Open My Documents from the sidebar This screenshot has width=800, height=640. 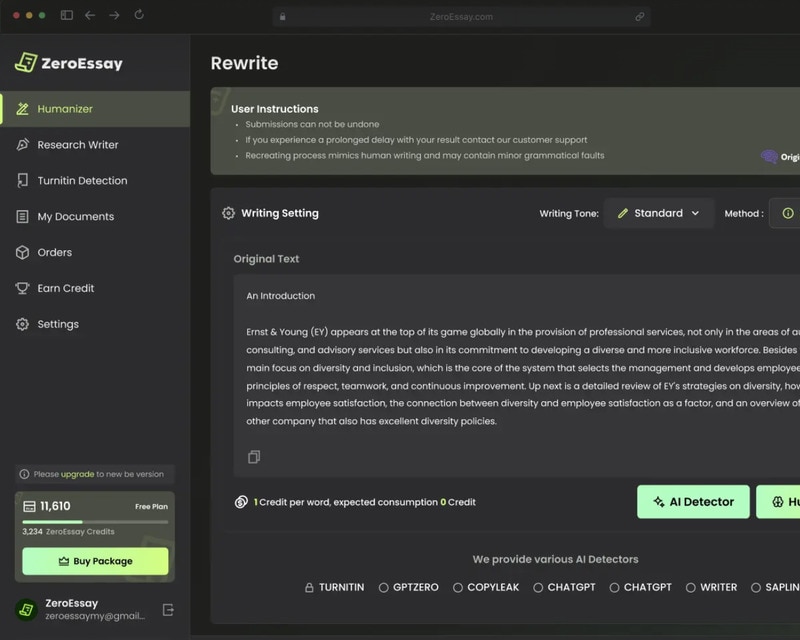pos(75,217)
